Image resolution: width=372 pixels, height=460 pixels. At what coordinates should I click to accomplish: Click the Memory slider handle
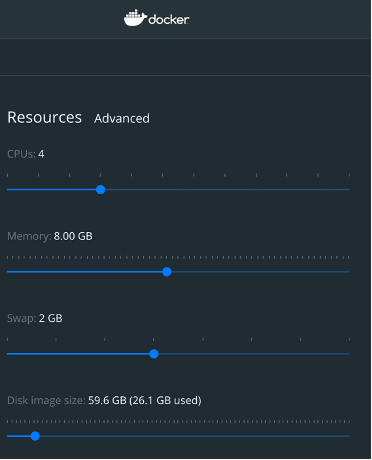pos(167,272)
